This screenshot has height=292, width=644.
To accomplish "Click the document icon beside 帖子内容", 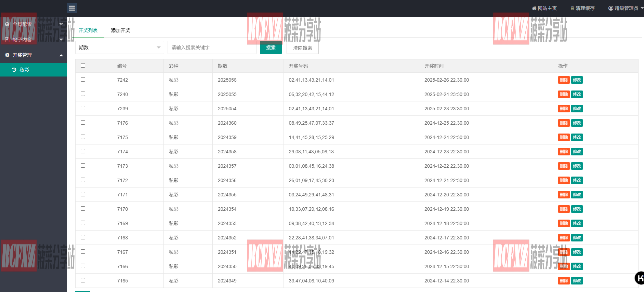I will click(7, 40).
